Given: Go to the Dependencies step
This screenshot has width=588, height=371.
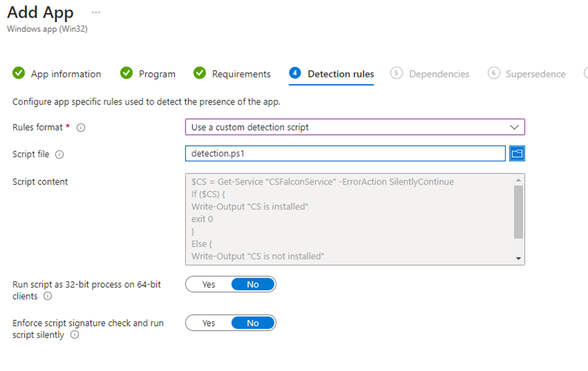Looking at the screenshot, I should [438, 74].
